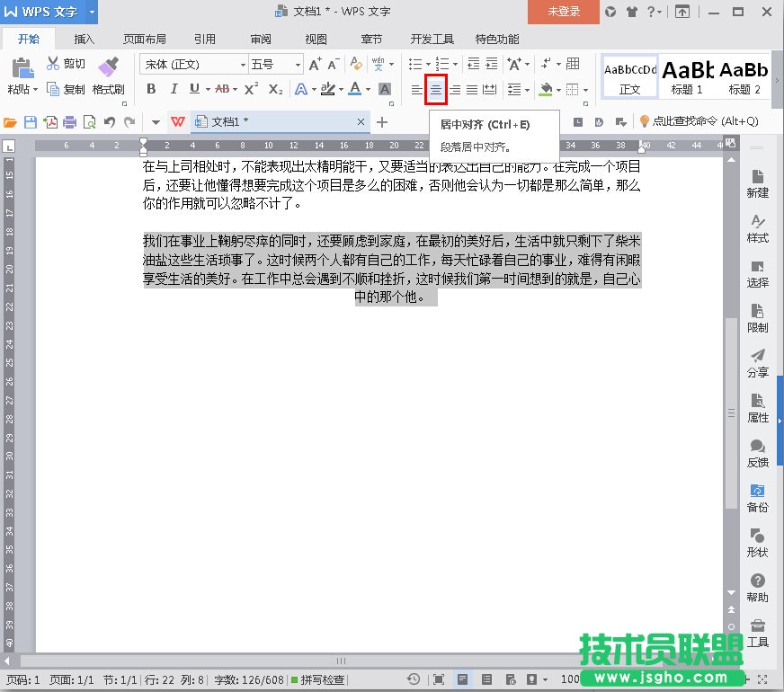
Task: Select the 标题 1 heading style
Action: 688,75
